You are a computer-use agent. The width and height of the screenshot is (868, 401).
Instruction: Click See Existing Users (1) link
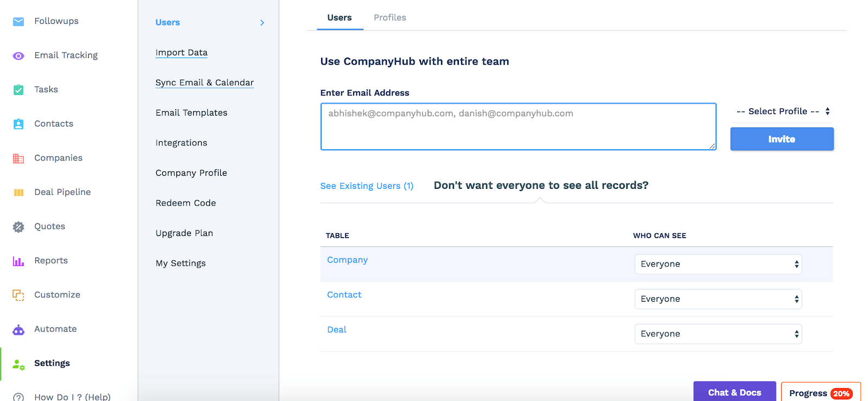click(367, 186)
